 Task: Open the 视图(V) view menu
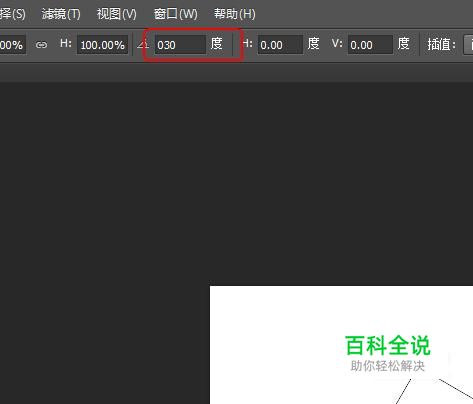[117, 14]
